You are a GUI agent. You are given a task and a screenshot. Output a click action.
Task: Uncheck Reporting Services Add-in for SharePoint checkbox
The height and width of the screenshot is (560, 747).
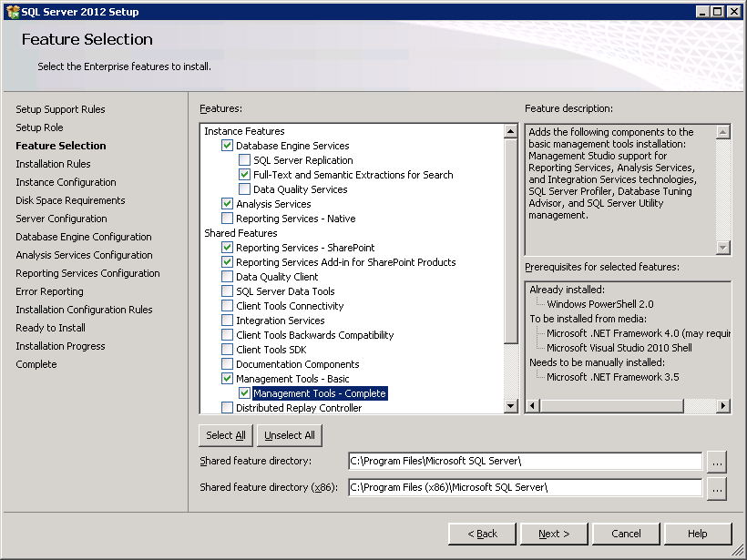(227, 262)
